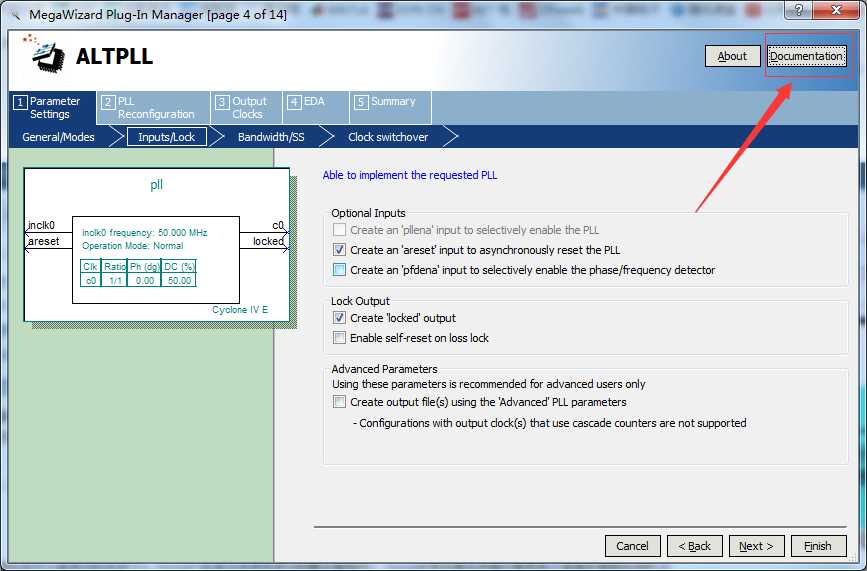
Task: Click 'inclk0 frequency: 50.000 MHz' text
Action: [x=145, y=233]
